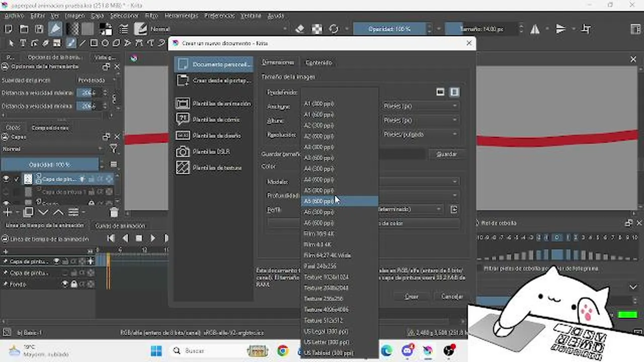Open the brush preset chooser icon
644x362 pixels.
140,29
